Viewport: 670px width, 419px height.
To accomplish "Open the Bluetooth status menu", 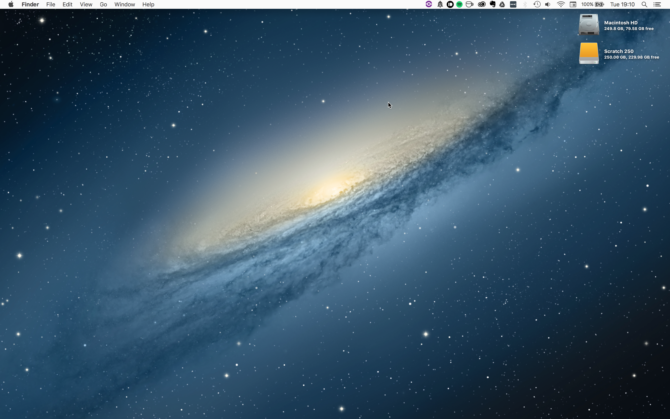I will [525, 4].
